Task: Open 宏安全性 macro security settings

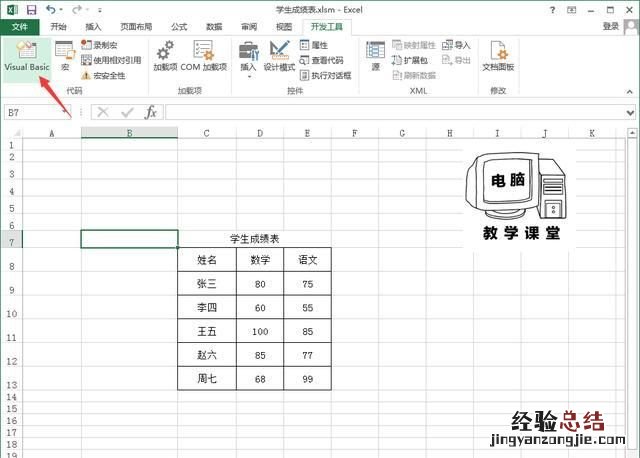Action: click(108, 75)
